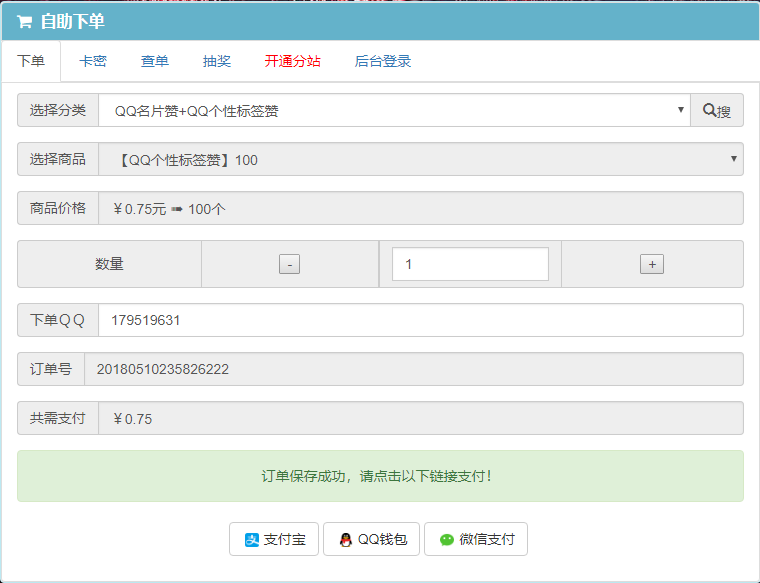Pay with the 微信支付 button

(476, 539)
